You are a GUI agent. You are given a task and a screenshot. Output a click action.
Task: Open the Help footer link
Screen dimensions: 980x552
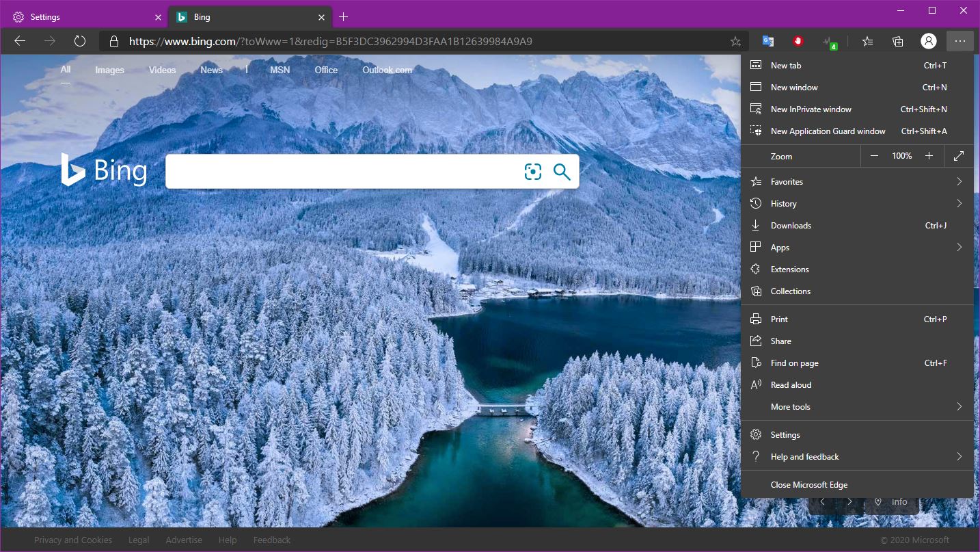click(x=228, y=540)
